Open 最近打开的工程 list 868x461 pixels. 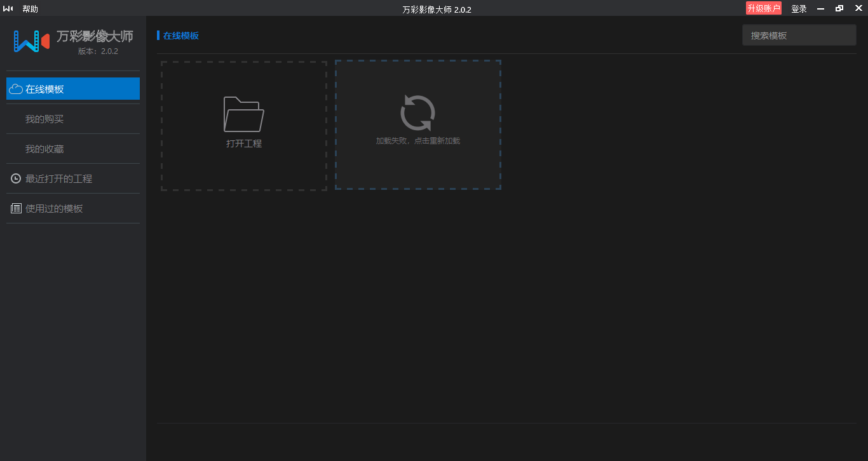pyautogui.click(x=73, y=178)
